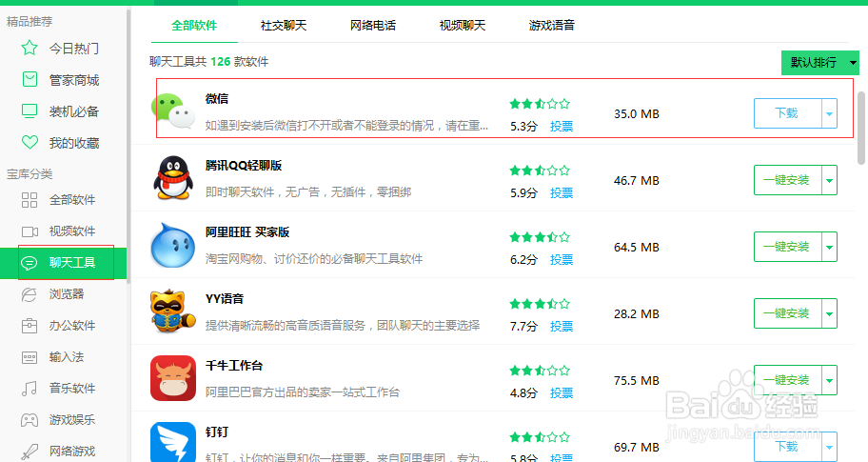Click the chat bubble icon for 聊天工具

(30, 263)
